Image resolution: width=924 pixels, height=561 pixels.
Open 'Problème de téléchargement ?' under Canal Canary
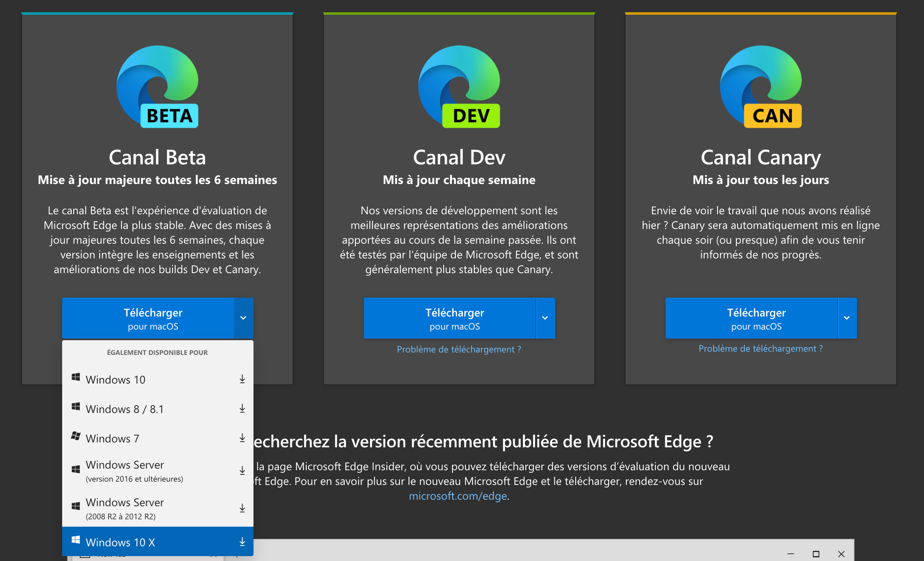pyautogui.click(x=760, y=348)
